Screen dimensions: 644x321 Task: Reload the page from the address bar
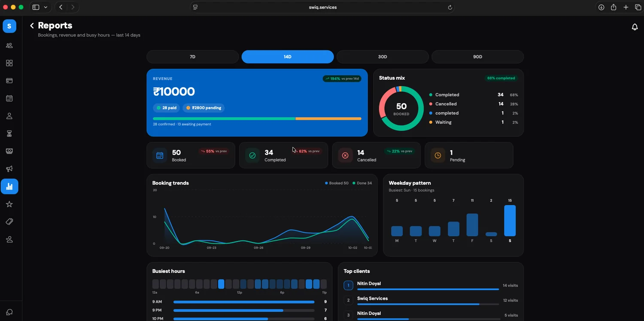450,7
